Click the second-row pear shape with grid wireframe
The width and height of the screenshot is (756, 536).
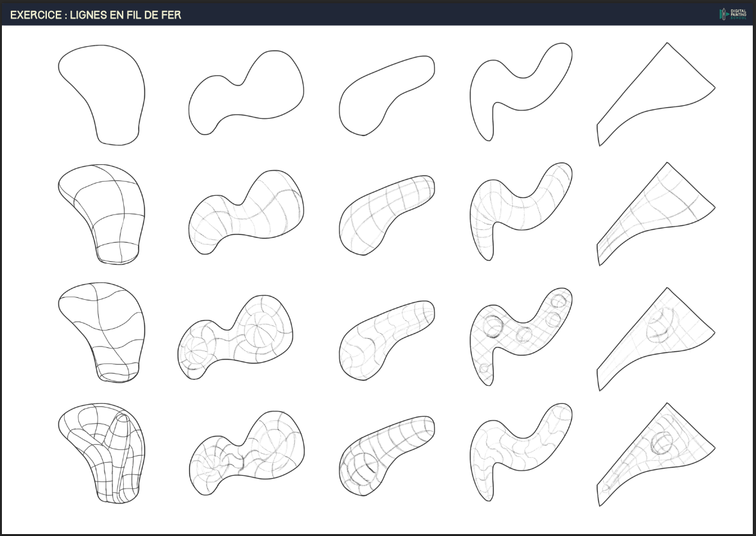[103, 213]
